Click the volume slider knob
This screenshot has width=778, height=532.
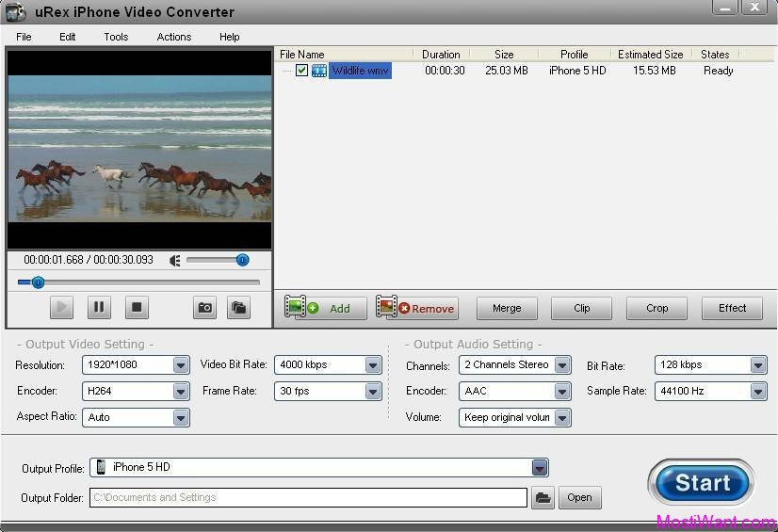[x=243, y=260]
